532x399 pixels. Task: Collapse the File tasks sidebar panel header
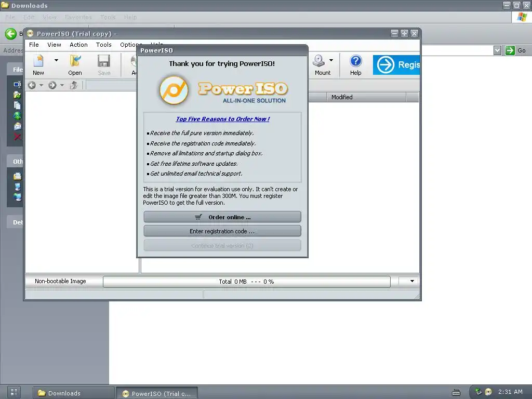15,69
